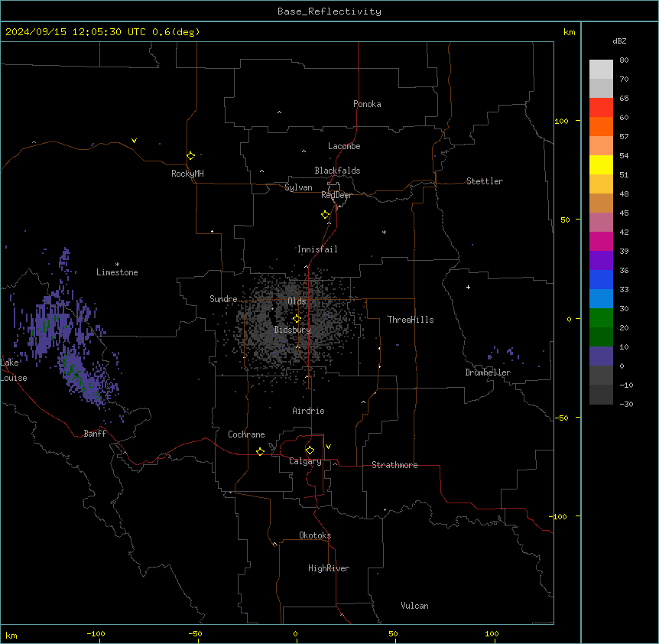Click the indigo 0-10 dBZ legend swatch
Viewport: 659px width, 644px height.
click(601, 356)
